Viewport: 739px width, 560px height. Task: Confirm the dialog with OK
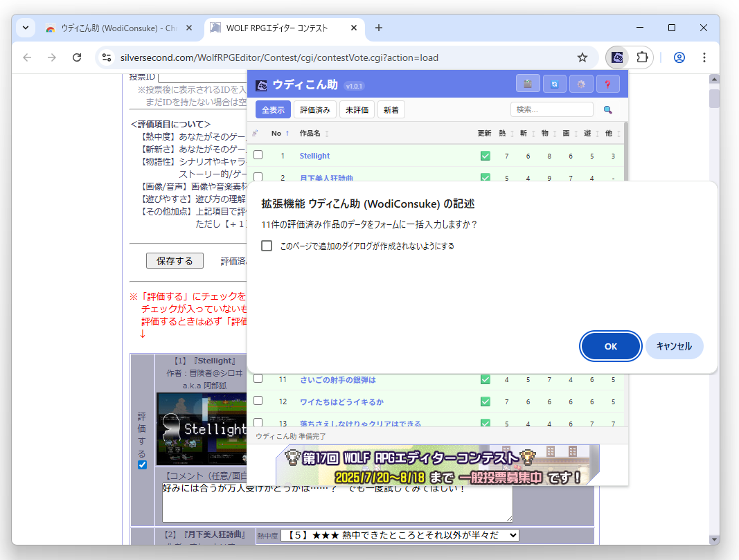[x=610, y=346]
